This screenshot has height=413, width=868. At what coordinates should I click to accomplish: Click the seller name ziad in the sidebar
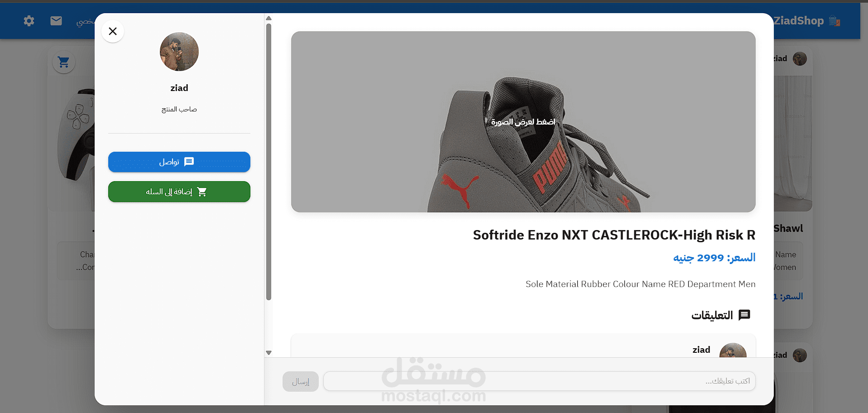tap(179, 88)
